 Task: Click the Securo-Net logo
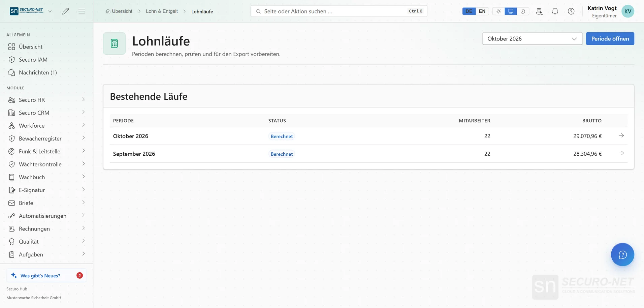tap(27, 11)
